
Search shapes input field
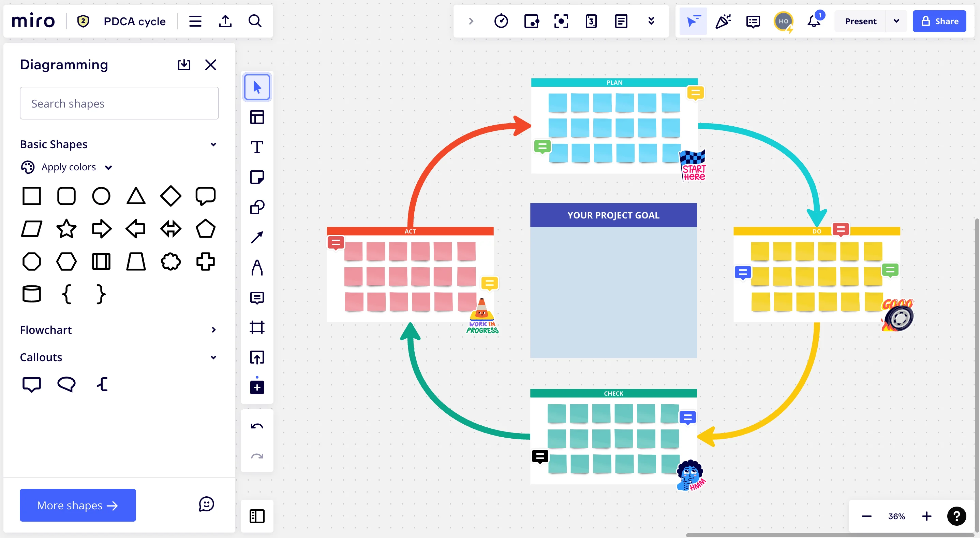point(119,103)
